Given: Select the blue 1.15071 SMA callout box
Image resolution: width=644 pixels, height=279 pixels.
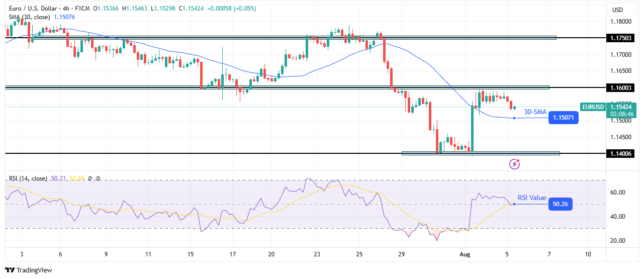Looking at the screenshot, I should pyautogui.click(x=563, y=118).
